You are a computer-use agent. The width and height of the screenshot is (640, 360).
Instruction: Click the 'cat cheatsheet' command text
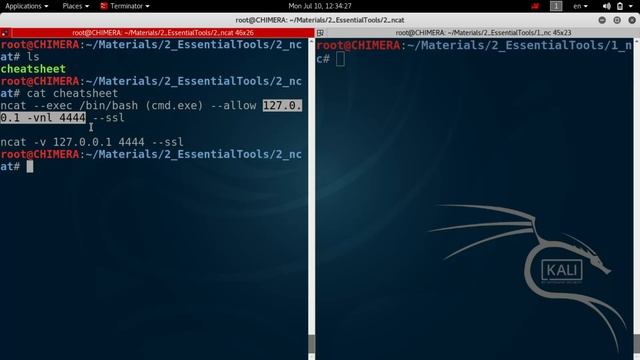[72, 93]
